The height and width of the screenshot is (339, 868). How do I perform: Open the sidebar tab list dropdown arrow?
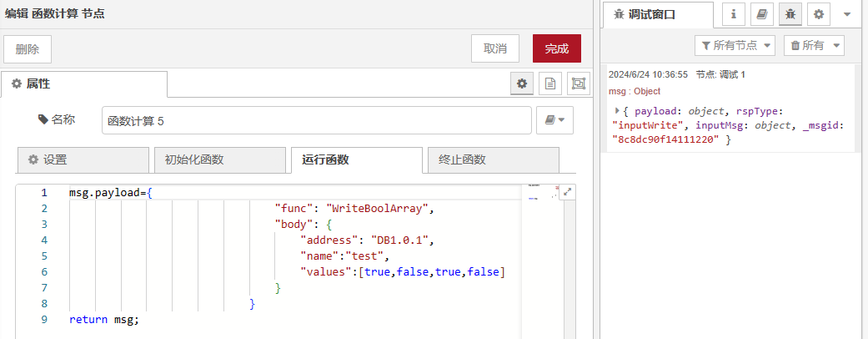pyautogui.click(x=846, y=14)
